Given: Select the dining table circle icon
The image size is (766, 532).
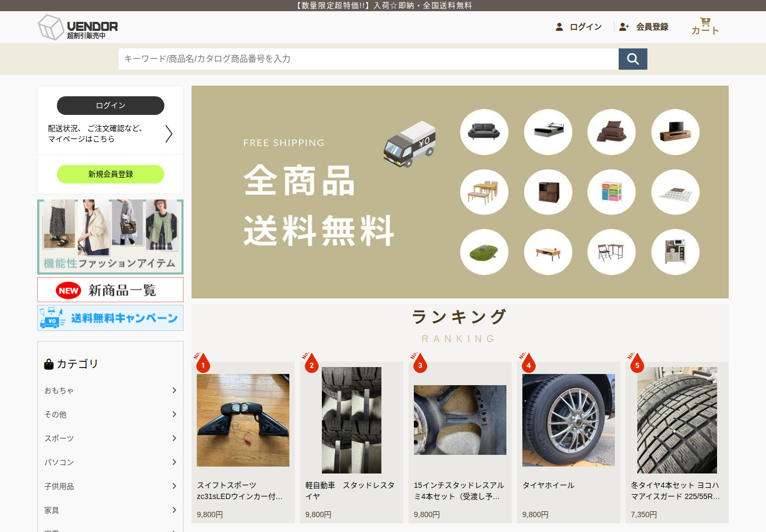Looking at the screenshot, I should coord(484,192).
